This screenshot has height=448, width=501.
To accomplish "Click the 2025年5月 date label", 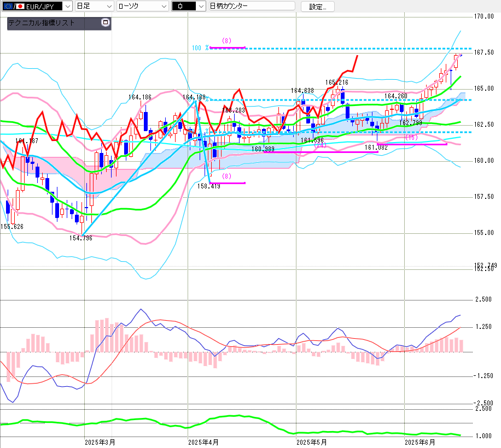I will (312, 442).
